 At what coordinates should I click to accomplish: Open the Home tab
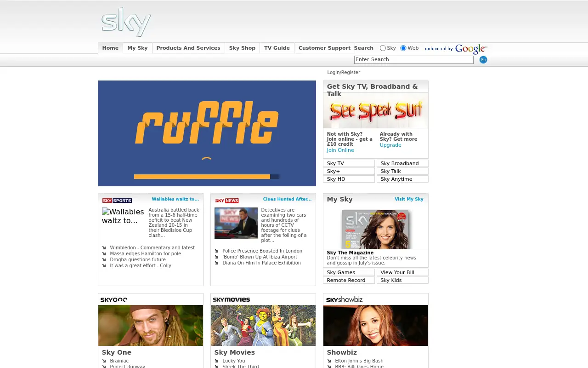click(110, 48)
